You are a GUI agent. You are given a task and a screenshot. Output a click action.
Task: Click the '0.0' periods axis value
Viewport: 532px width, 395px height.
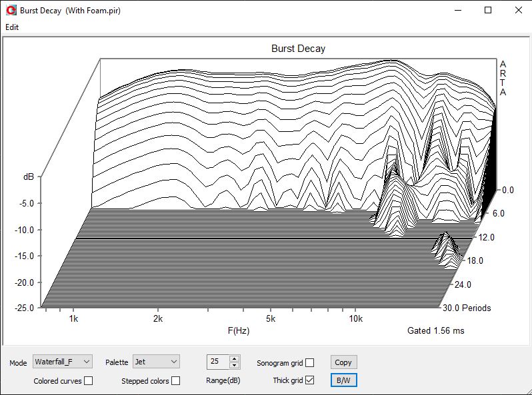[x=507, y=190]
